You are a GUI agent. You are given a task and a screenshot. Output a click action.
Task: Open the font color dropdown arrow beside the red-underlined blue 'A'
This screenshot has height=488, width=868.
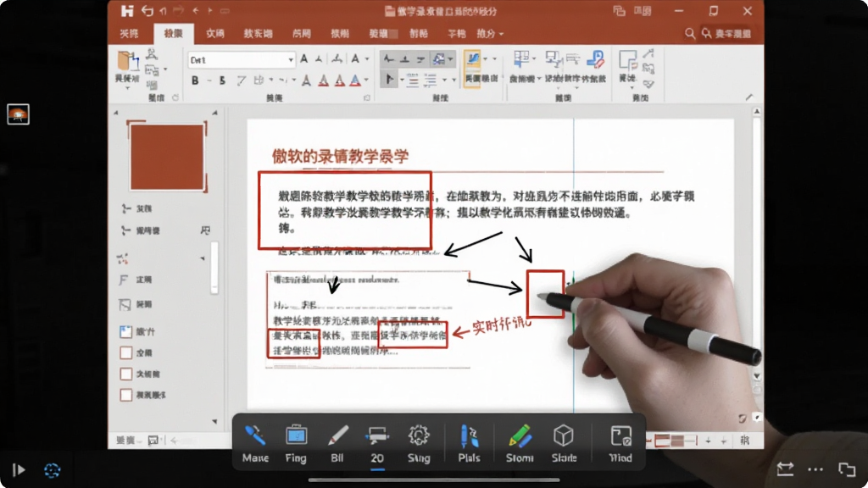coord(366,80)
